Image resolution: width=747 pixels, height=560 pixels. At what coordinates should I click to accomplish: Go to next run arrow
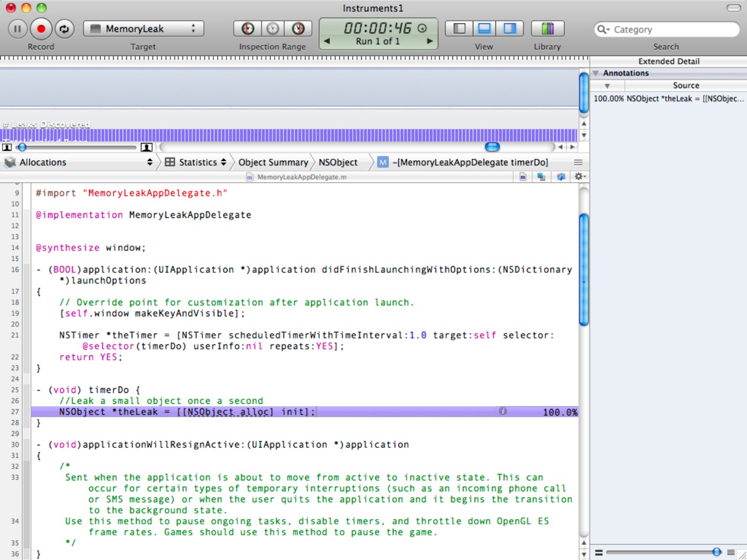pos(430,41)
